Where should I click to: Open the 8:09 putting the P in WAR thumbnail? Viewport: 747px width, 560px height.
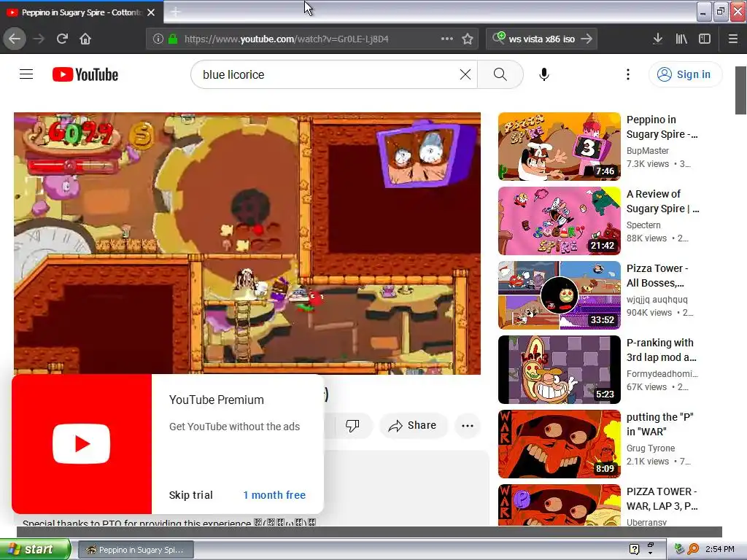[560, 444]
